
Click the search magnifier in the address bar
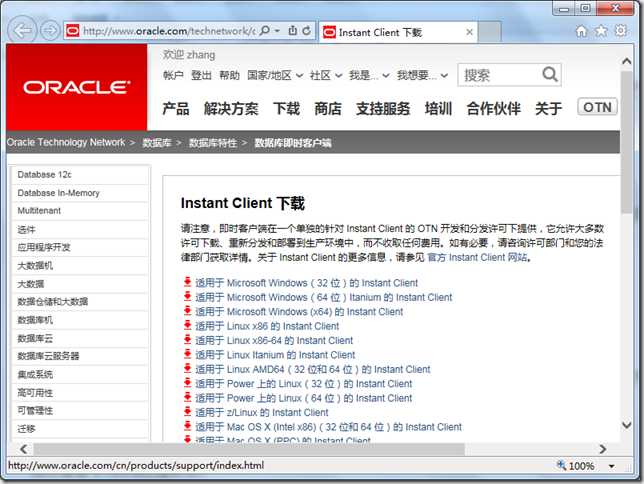click(x=265, y=30)
